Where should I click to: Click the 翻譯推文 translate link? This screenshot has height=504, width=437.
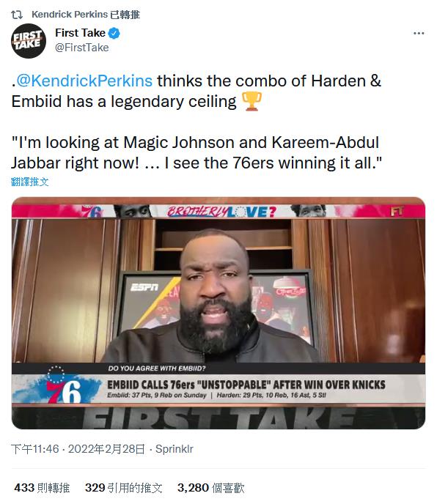(x=29, y=182)
